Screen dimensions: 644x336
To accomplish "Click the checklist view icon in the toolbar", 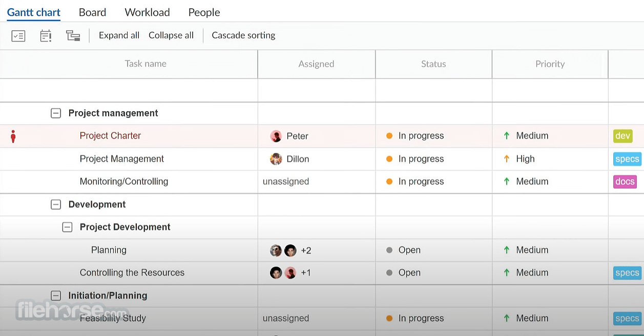I will point(18,36).
